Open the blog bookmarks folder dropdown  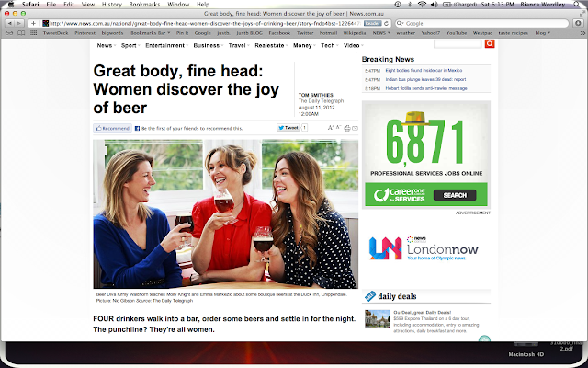coord(543,33)
